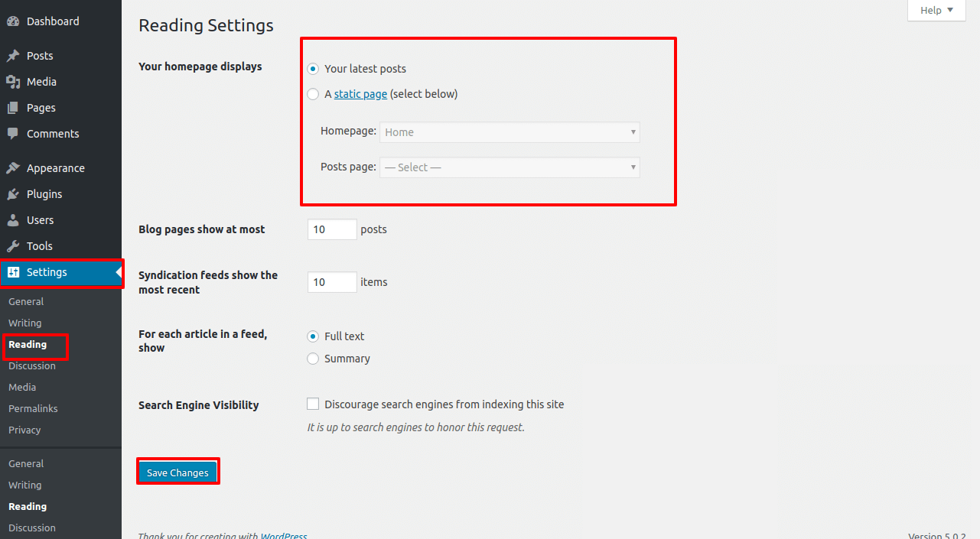Enable discourage search engines checkbox
This screenshot has width=980, height=539.
pyautogui.click(x=313, y=404)
